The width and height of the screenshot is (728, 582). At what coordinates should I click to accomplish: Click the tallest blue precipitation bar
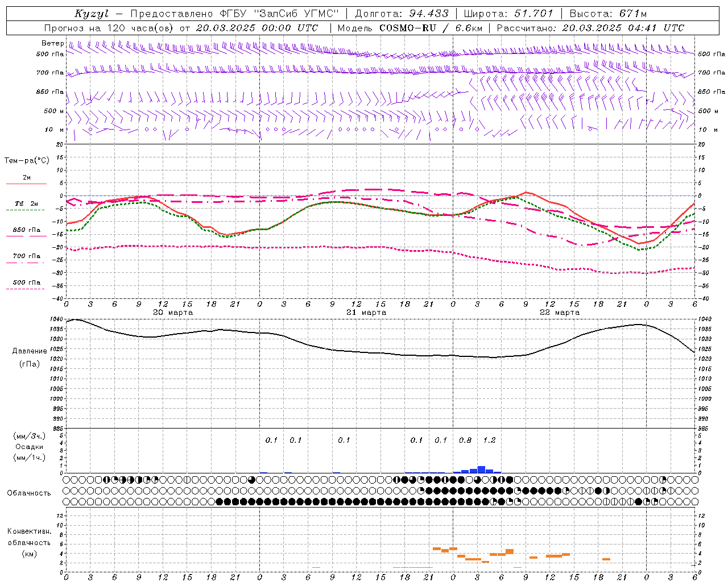[481, 469]
